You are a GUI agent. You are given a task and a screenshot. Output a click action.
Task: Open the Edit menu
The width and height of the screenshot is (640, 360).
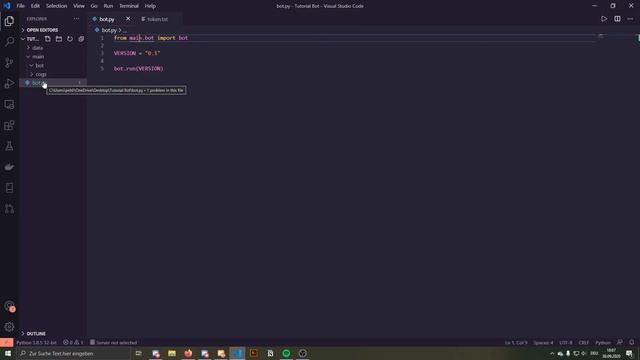[x=35, y=6]
